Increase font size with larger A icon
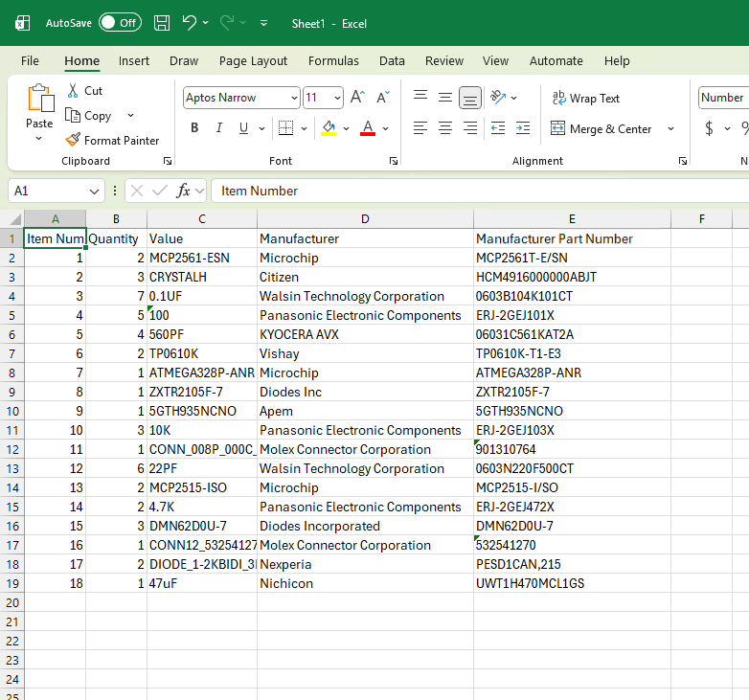Viewport: 749px width, 700px height. coord(357,98)
